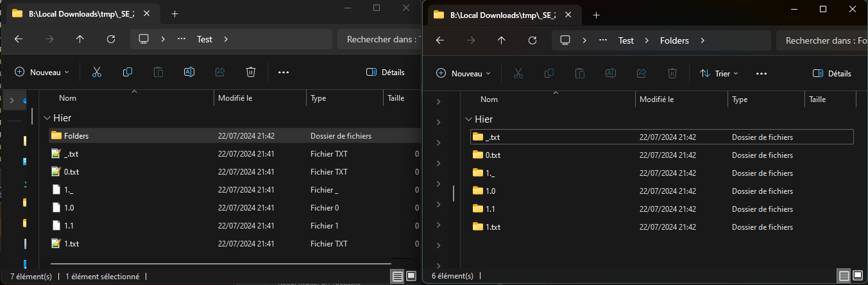The width and height of the screenshot is (868, 285).
Task: Go up one level from the Folders directory
Action: coord(501,40)
